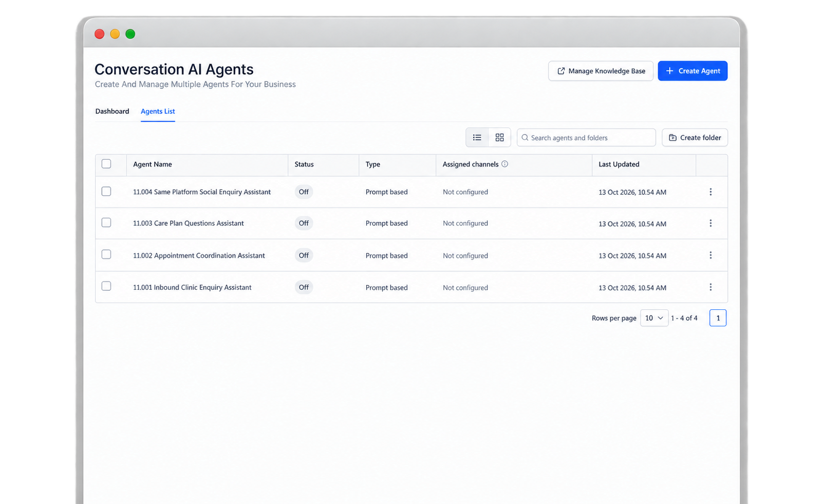Image resolution: width=823 pixels, height=504 pixels.
Task: Open agent 11.002 Appointment Coordination Assistant
Action: click(199, 255)
